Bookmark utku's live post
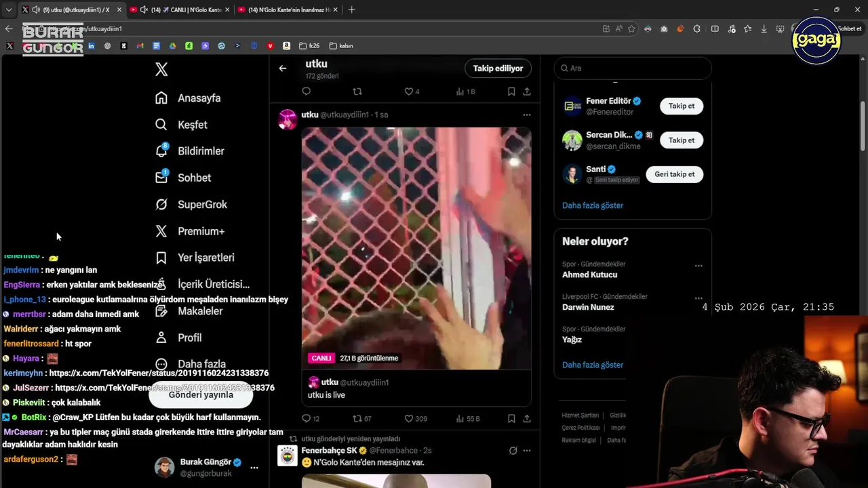 click(511, 419)
